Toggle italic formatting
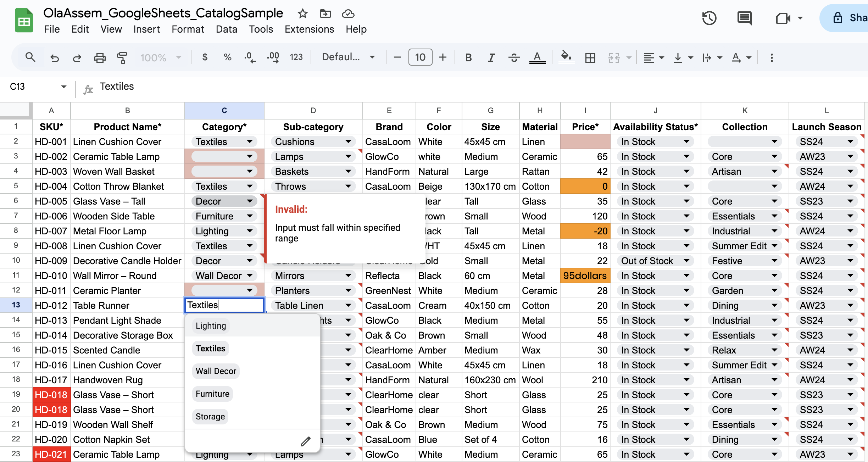Screen dimensions: 868x462 [491, 57]
